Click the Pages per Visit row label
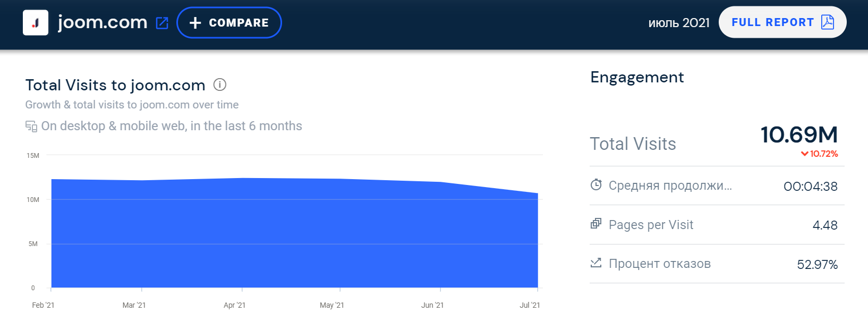 pos(651,225)
